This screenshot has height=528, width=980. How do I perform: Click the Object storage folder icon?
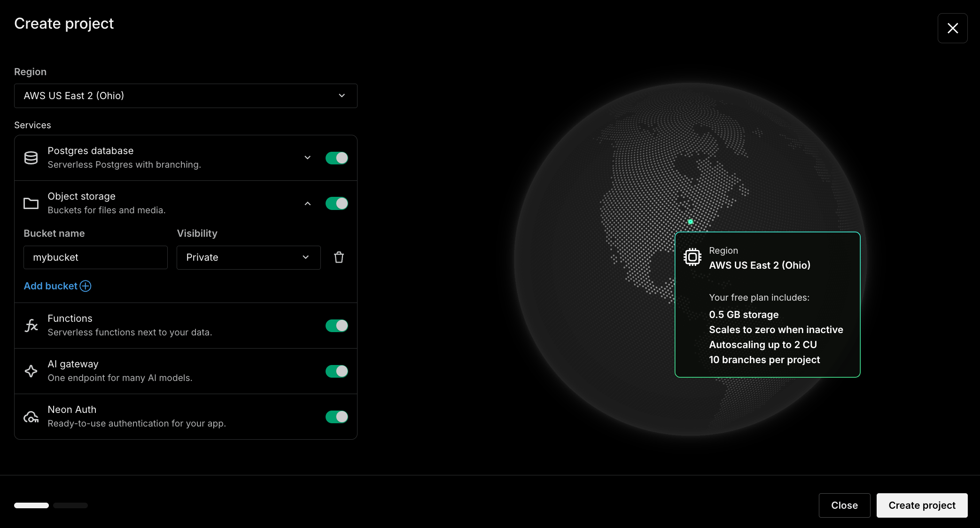click(x=31, y=203)
